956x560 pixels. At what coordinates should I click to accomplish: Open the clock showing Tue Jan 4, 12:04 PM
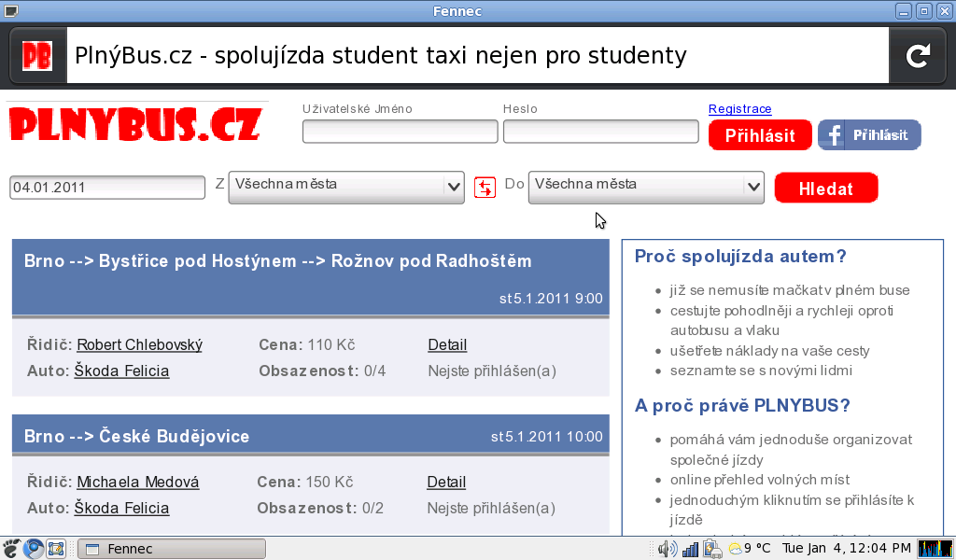point(847,549)
